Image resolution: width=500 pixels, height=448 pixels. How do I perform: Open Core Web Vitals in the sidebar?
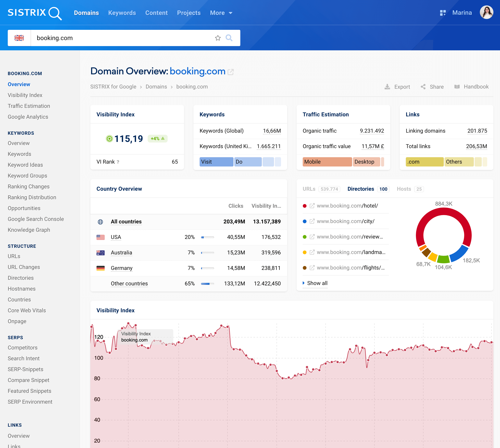pos(27,310)
